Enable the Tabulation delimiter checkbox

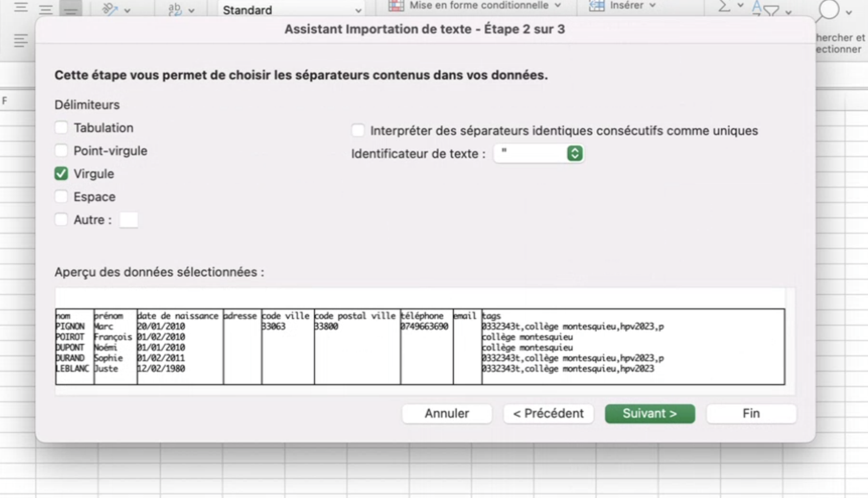pos(61,127)
